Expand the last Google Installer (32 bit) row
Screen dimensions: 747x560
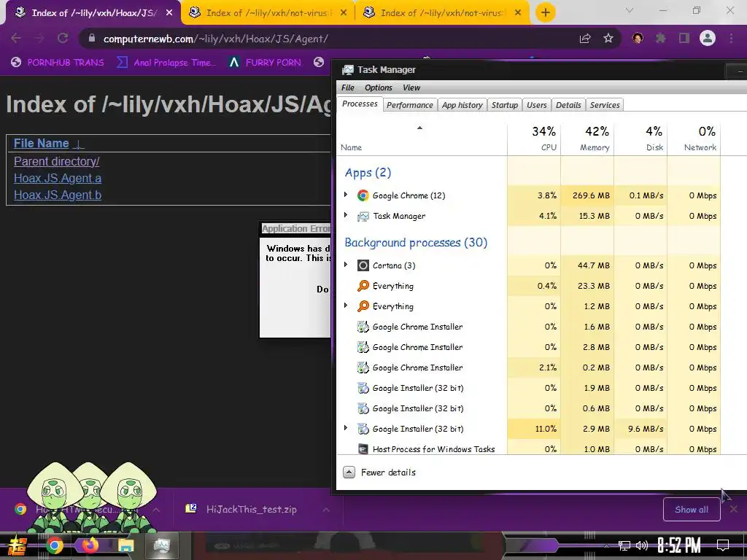click(x=346, y=428)
